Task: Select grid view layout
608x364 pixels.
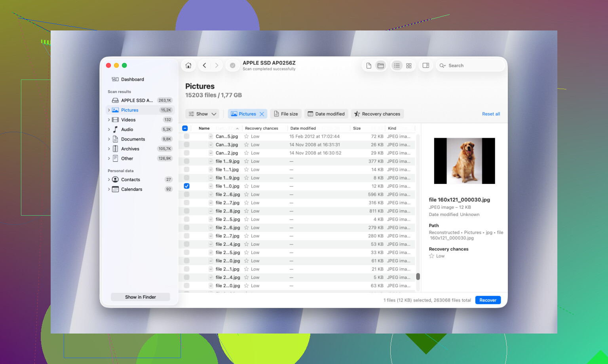Action: (x=409, y=66)
